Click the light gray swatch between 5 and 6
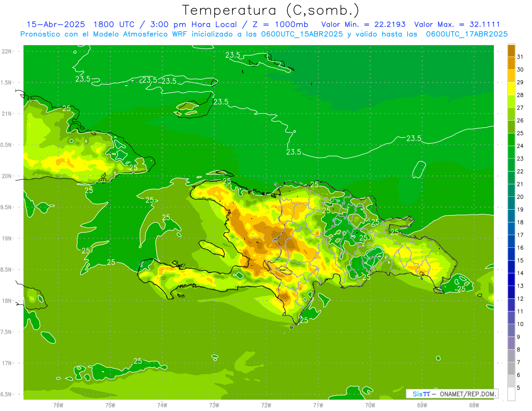Viewport: 532px width, 411px height. point(511,381)
